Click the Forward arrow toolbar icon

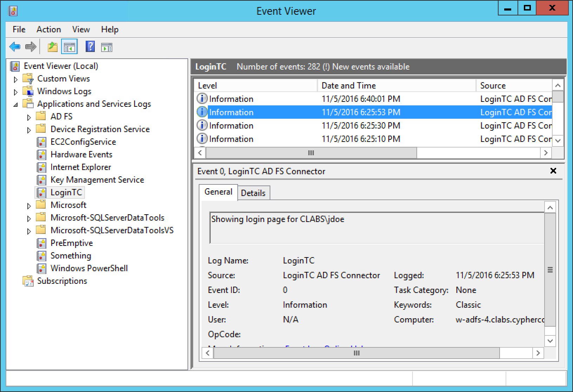tap(31, 47)
